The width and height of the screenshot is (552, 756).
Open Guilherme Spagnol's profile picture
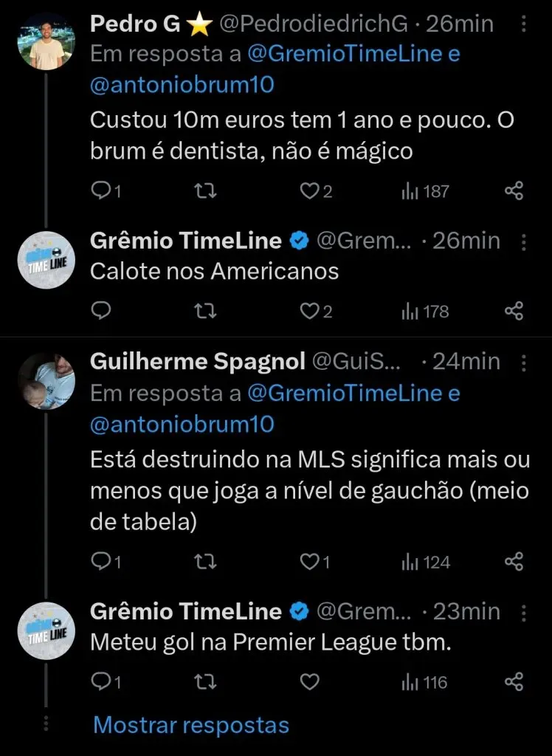pos(46,382)
